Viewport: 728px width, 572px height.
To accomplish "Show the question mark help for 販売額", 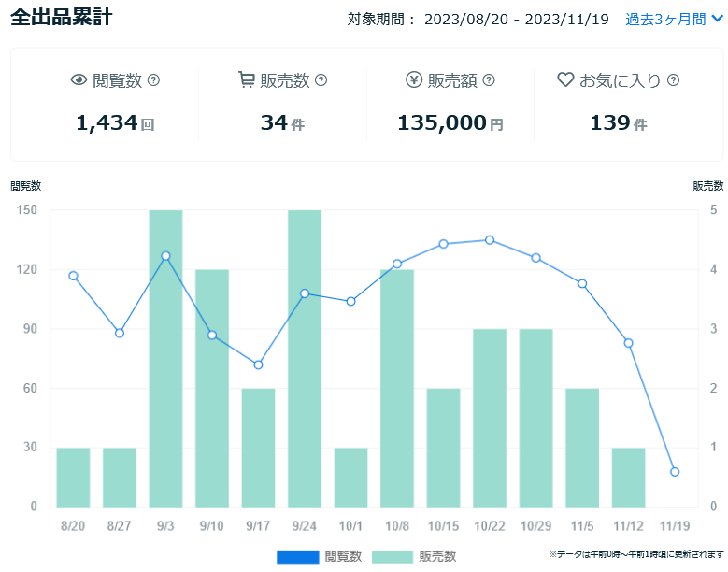I will [x=489, y=80].
